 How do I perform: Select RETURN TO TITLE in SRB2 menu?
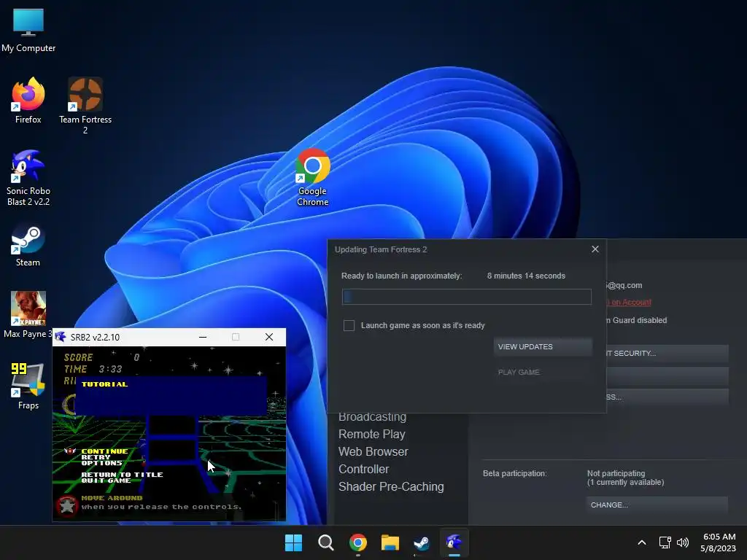point(122,474)
